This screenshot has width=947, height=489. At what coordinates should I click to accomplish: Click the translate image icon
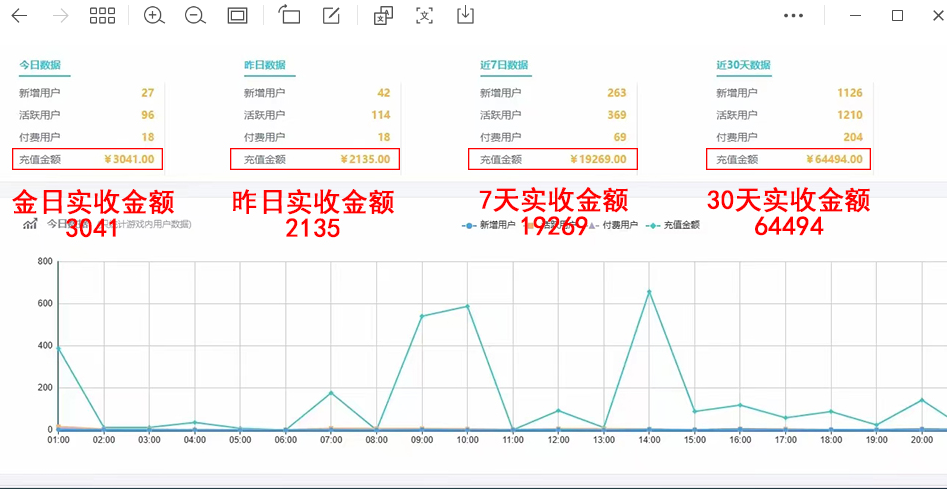click(383, 16)
